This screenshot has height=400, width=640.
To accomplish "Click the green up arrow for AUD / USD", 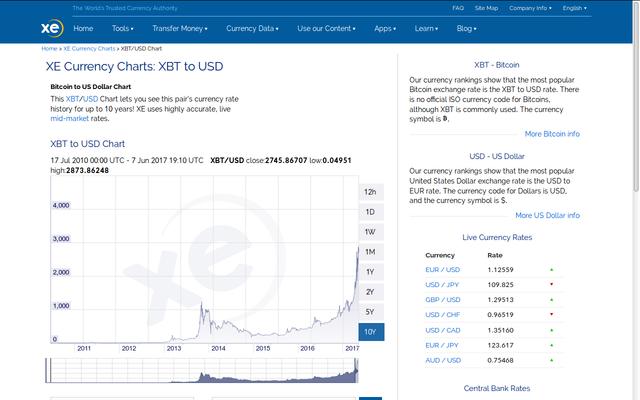I will 551,360.
